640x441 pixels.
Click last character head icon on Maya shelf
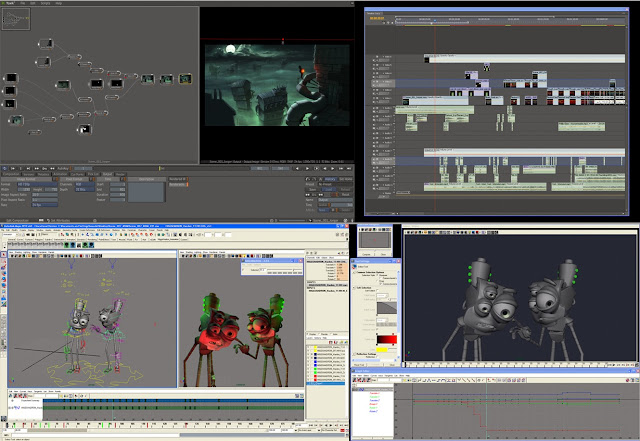click(x=91, y=245)
